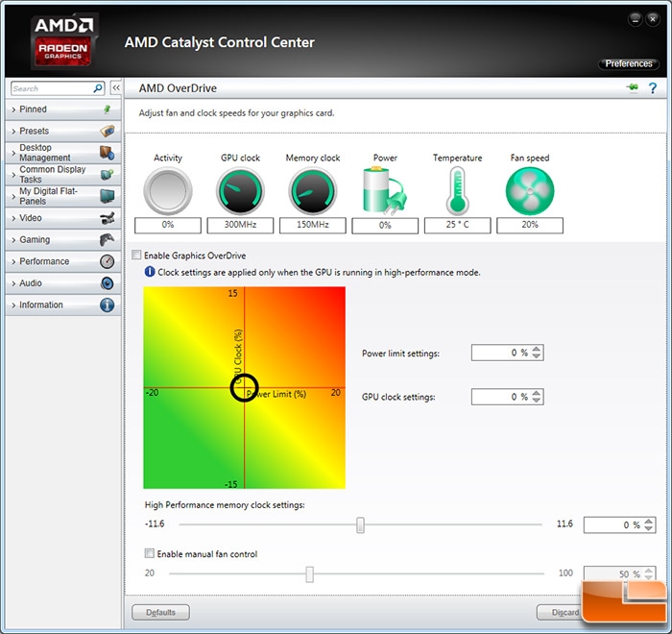The image size is (672, 634).
Task: Click the 300MHz GPU clock readout
Action: pos(240,225)
